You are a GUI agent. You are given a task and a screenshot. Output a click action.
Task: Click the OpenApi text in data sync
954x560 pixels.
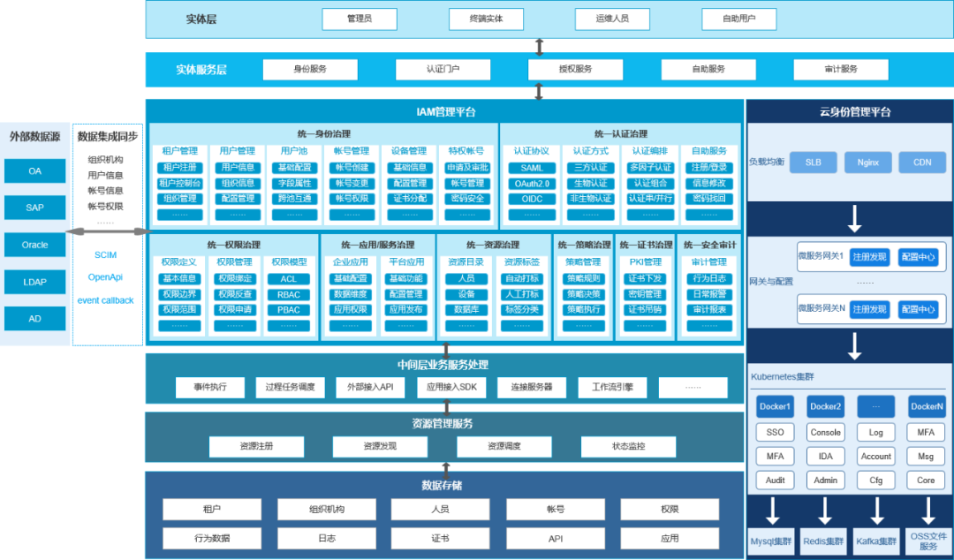point(105,277)
